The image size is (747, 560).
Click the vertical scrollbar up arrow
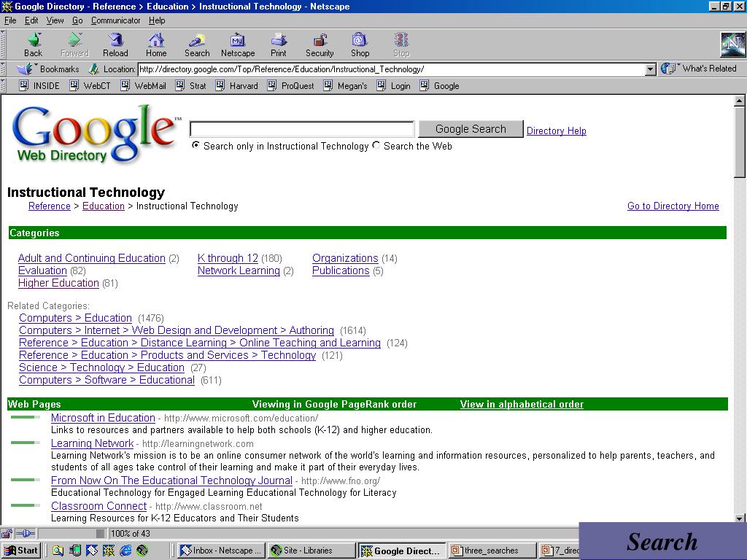tap(740, 101)
